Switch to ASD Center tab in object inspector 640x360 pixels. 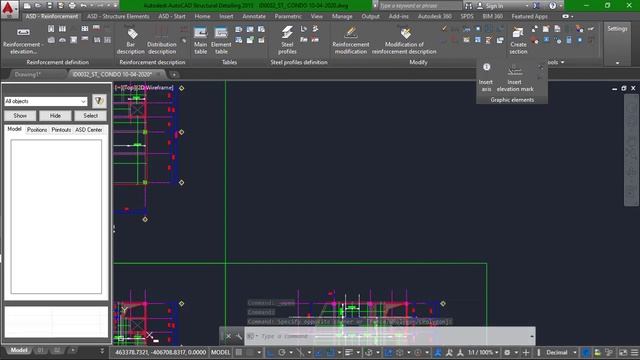[89, 129]
